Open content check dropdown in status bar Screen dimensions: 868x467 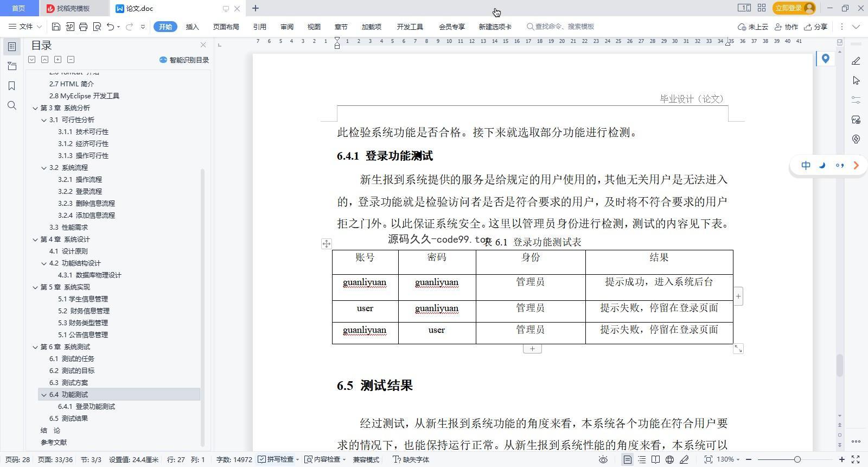[325, 459]
